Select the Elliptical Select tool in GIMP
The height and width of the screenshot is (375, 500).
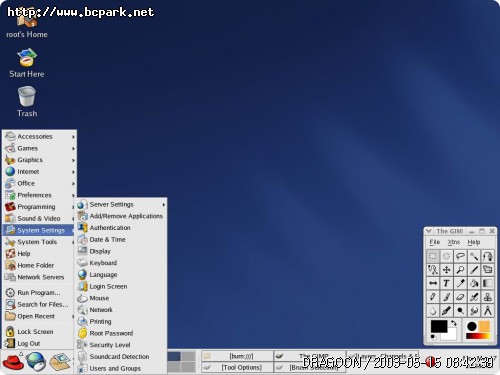pyautogui.click(x=446, y=256)
